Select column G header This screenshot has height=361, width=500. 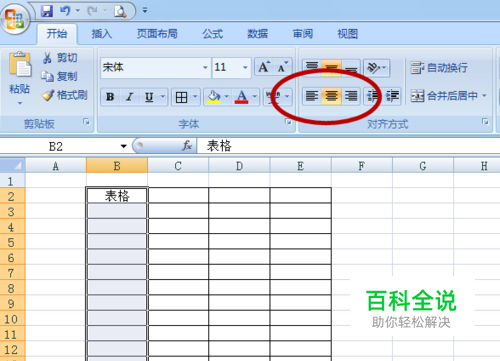[423, 166]
